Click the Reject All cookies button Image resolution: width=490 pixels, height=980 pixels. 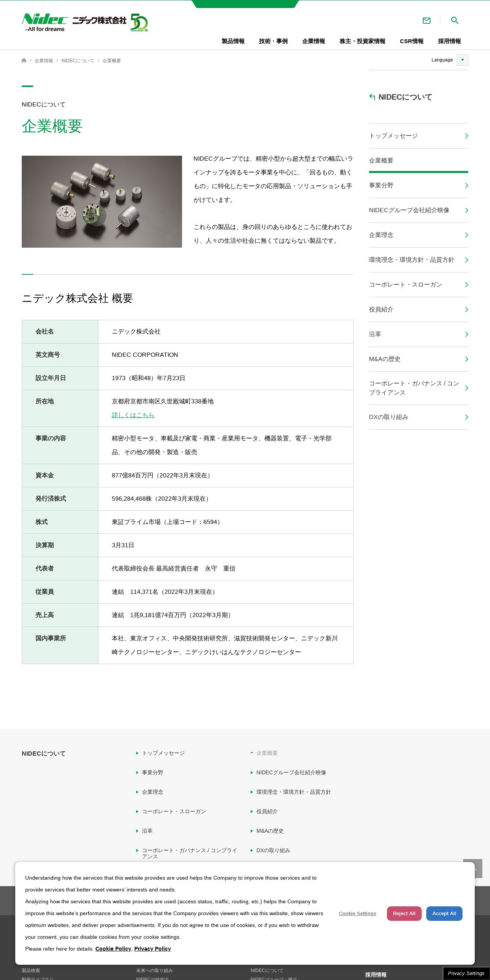pos(404,914)
